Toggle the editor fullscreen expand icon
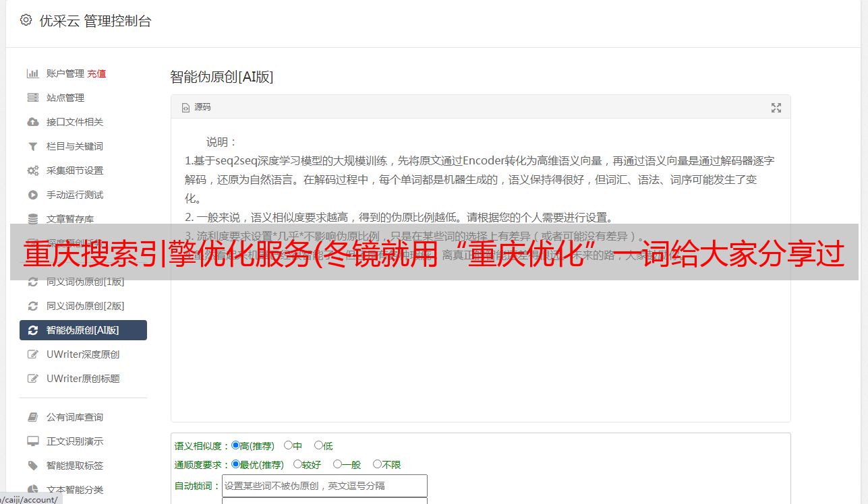 (x=776, y=108)
